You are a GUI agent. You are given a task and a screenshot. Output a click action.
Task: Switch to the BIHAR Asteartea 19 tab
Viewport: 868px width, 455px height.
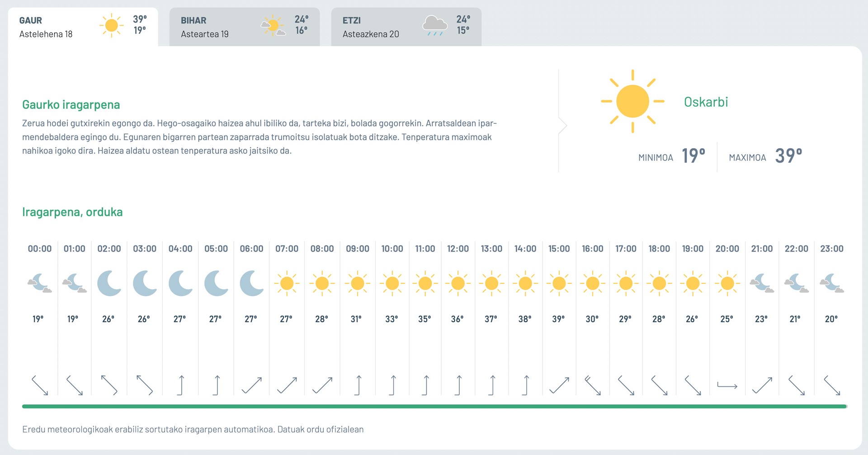coord(245,27)
